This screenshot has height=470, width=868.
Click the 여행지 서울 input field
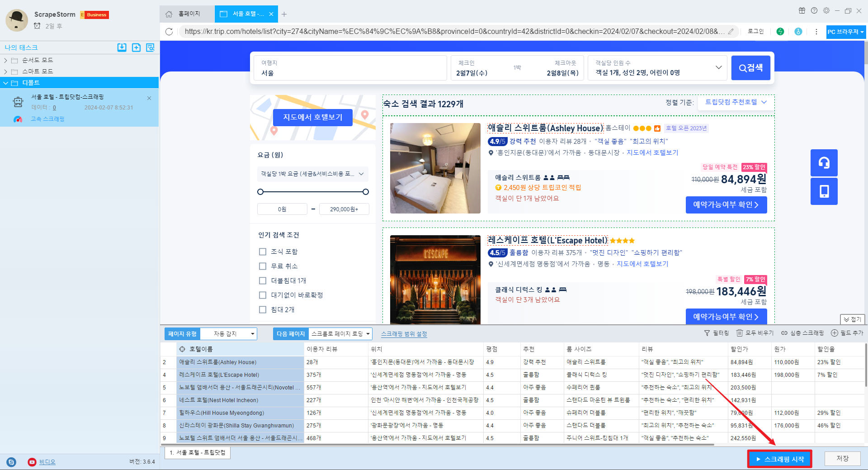pyautogui.click(x=350, y=68)
